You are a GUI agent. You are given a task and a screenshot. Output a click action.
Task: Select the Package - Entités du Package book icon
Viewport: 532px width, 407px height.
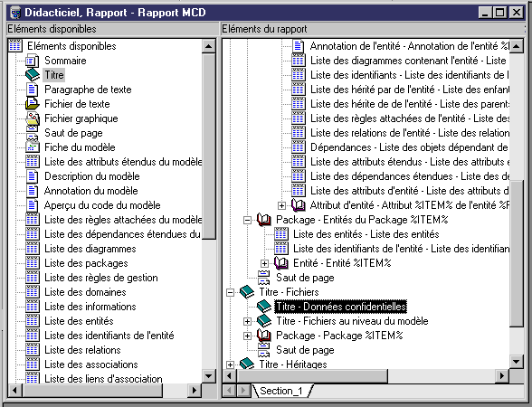click(x=264, y=220)
